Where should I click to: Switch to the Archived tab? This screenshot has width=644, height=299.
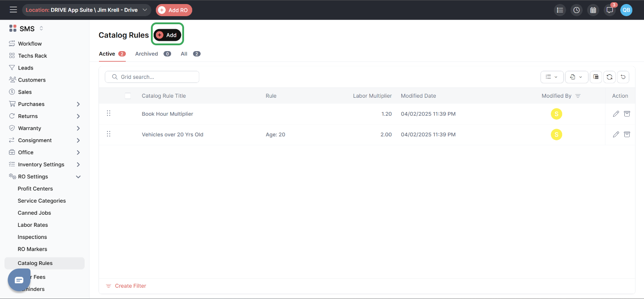[x=153, y=54]
